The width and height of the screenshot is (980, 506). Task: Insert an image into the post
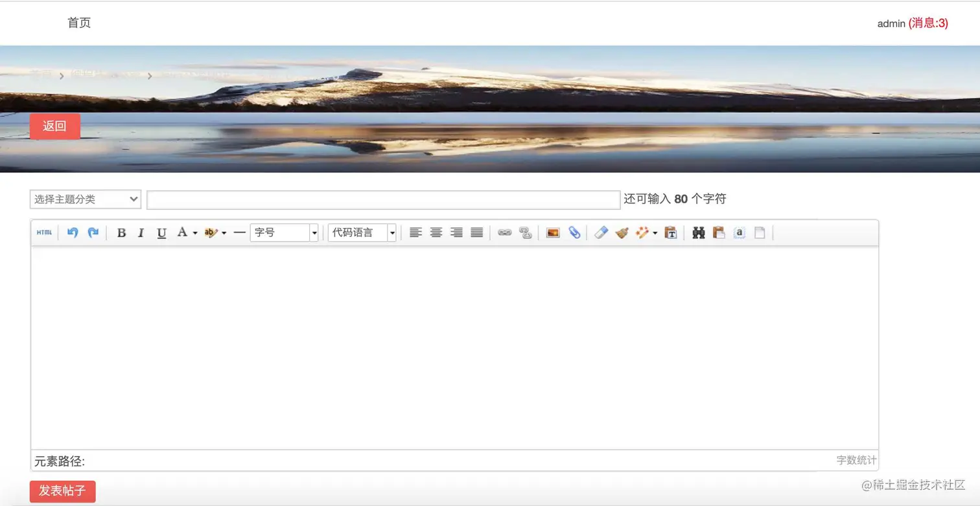coord(552,233)
